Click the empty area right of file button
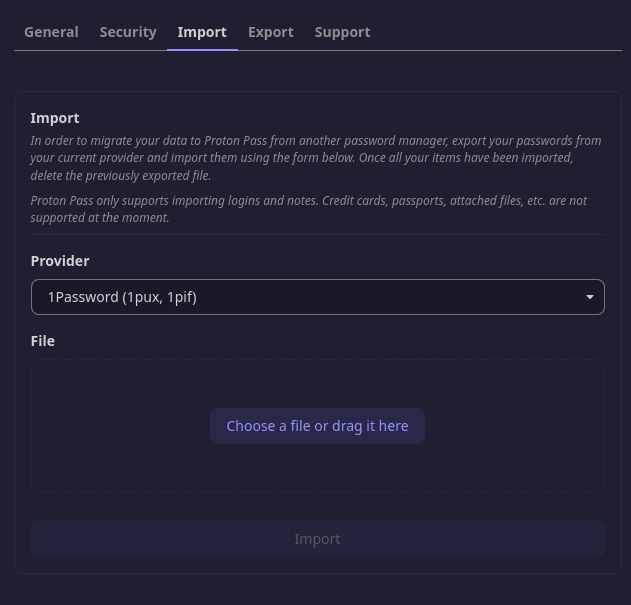The width and height of the screenshot is (631, 605). click(515, 426)
